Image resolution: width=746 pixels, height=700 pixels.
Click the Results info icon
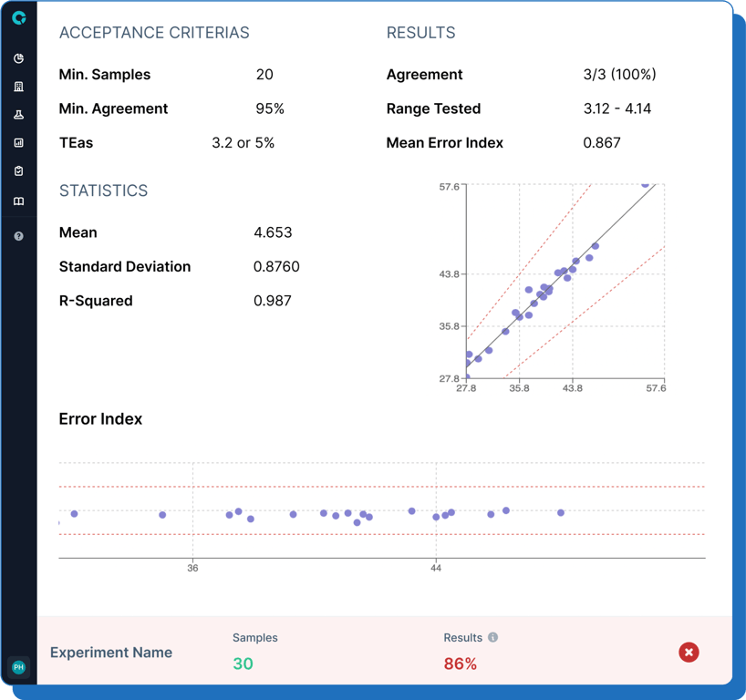pos(492,637)
